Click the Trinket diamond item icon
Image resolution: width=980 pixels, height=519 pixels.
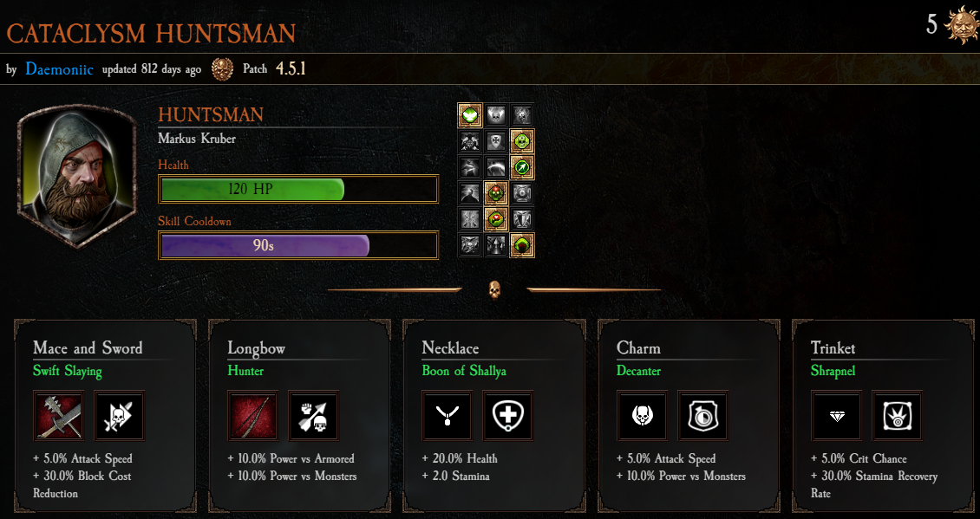tap(836, 415)
